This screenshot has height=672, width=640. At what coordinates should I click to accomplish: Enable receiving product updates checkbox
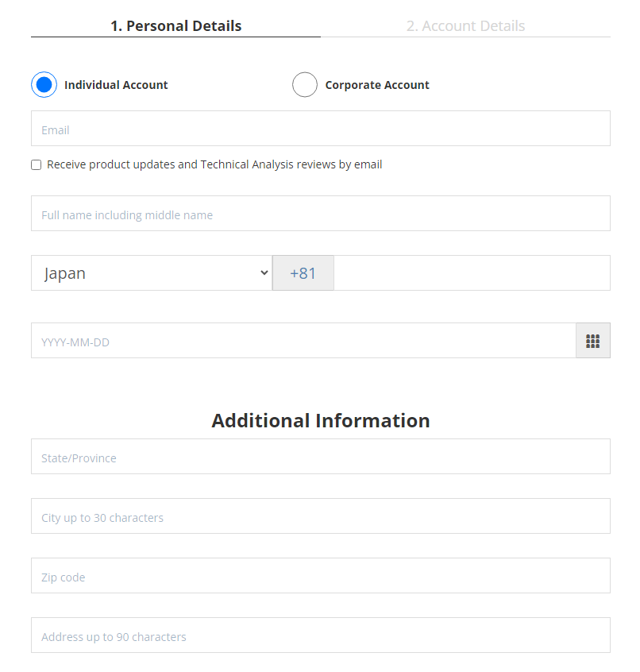click(37, 165)
